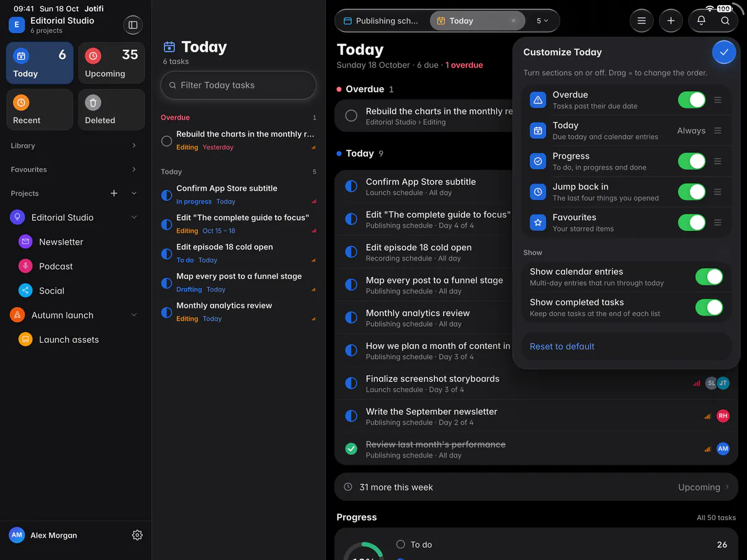Expand the Favourites sidebar section
This screenshot has height=560, width=747.
[134, 169]
